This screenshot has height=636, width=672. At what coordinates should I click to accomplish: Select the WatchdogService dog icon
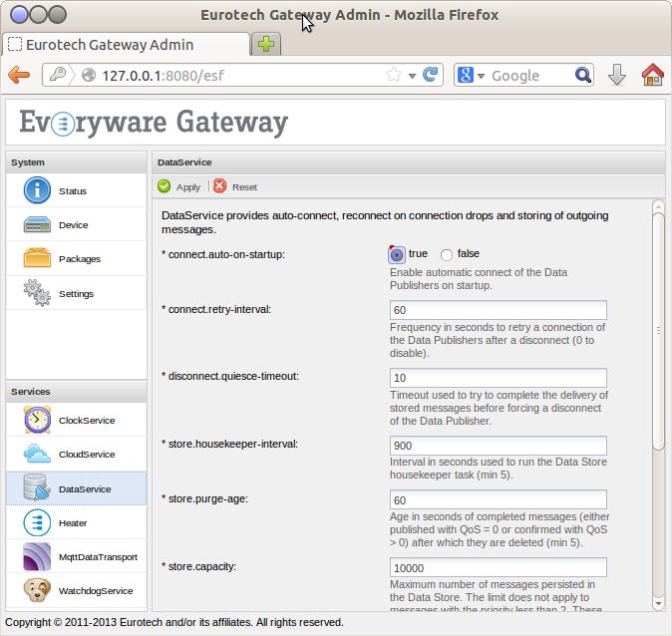click(37, 590)
